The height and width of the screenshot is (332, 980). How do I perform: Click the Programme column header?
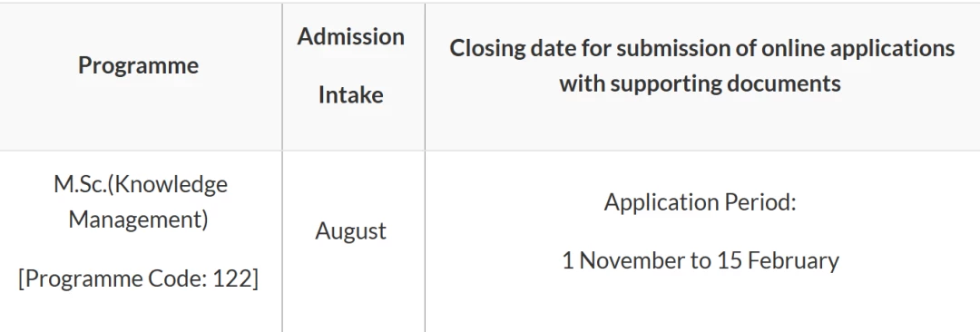(138, 65)
